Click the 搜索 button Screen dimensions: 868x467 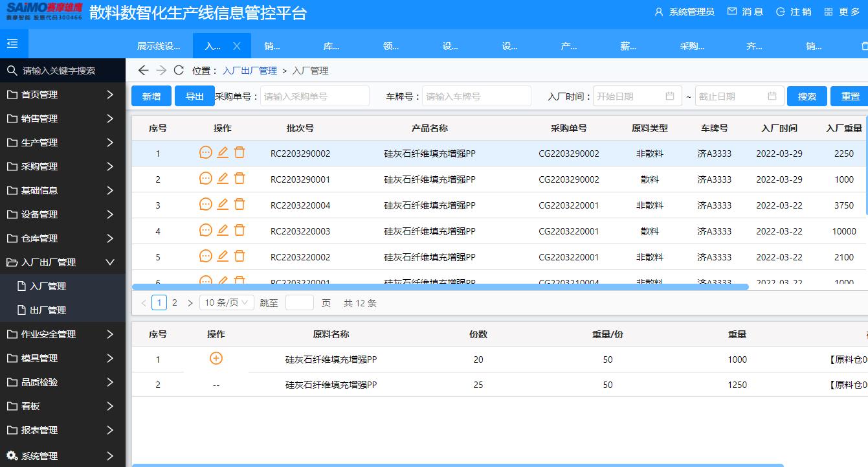[x=807, y=96]
